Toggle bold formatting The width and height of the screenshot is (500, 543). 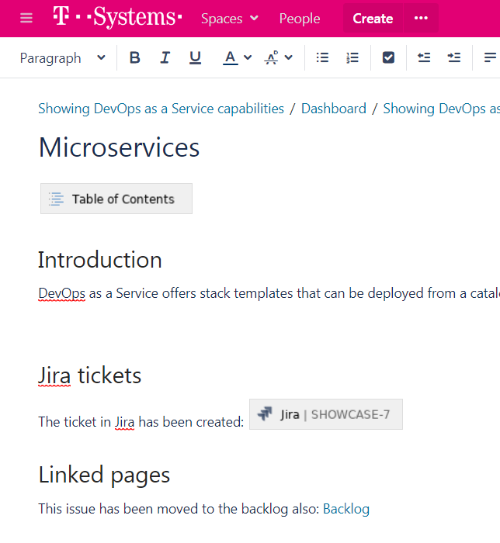point(135,57)
